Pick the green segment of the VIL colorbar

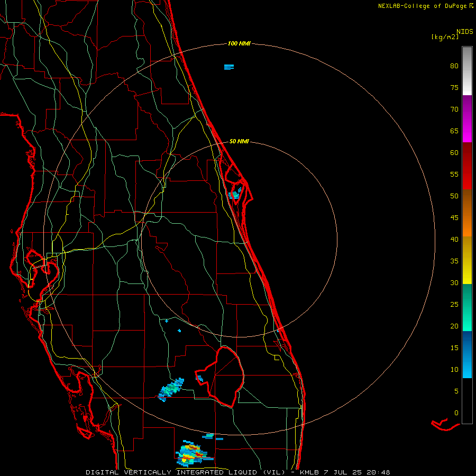467,307
